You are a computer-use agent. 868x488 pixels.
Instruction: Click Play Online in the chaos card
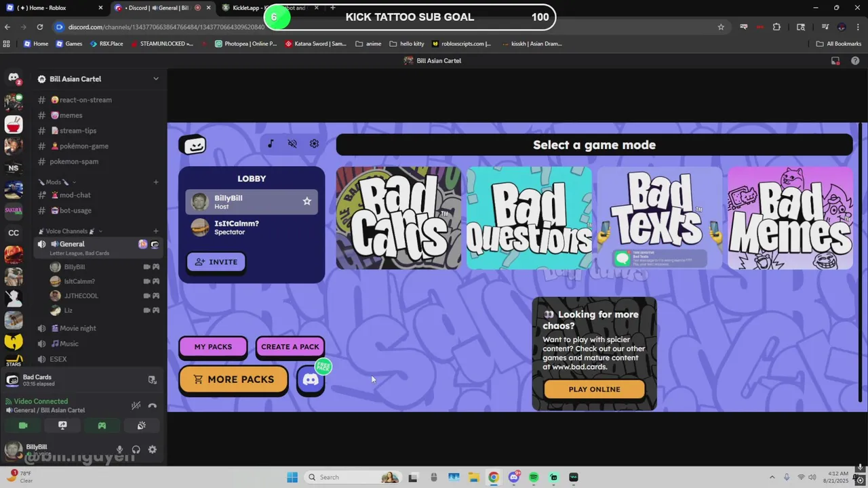594,389
